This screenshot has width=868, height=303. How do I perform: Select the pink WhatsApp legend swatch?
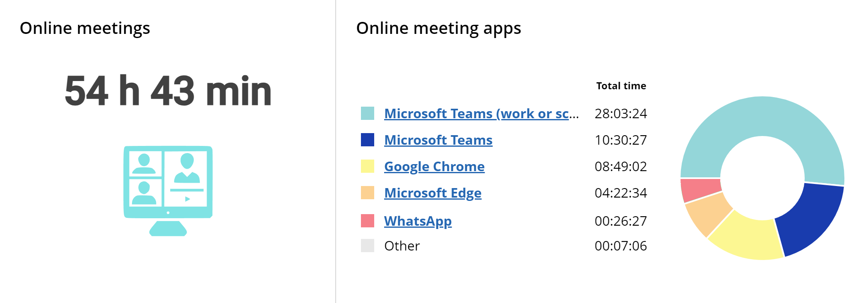(x=368, y=221)
